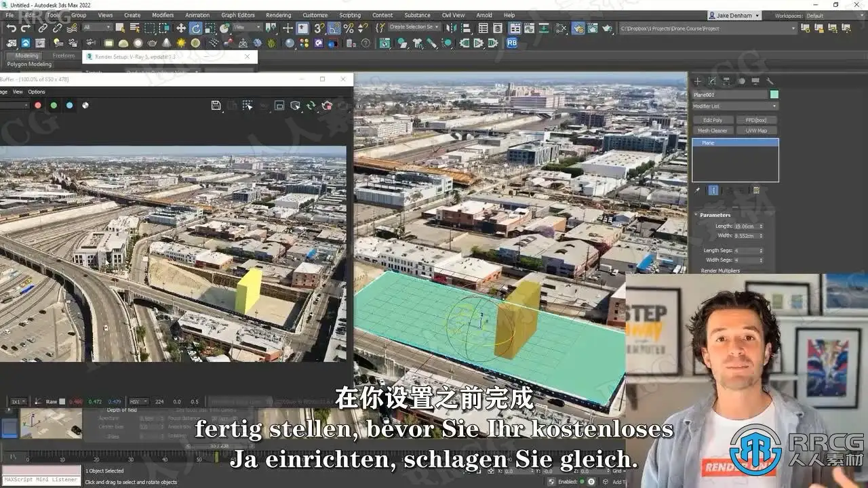This screenshot has height=488, width=868.
Task: Click the UVW Map button
Action: coord(756,130)
